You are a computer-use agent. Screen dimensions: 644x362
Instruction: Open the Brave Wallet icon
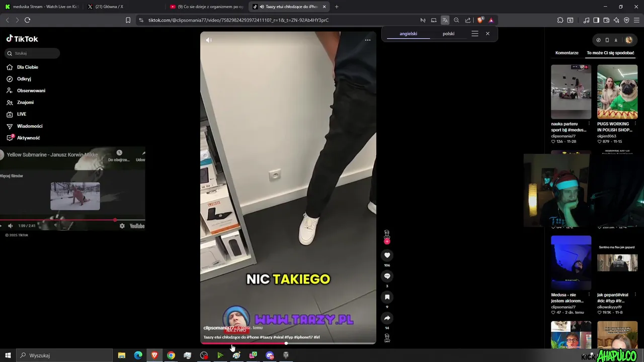click(x=606, y=20)
